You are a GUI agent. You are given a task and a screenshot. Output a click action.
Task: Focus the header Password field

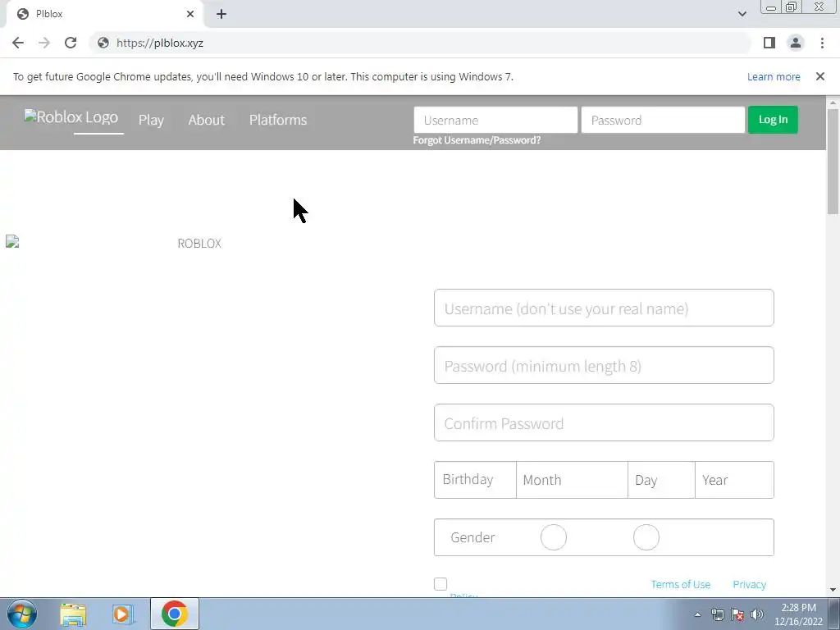663,120
